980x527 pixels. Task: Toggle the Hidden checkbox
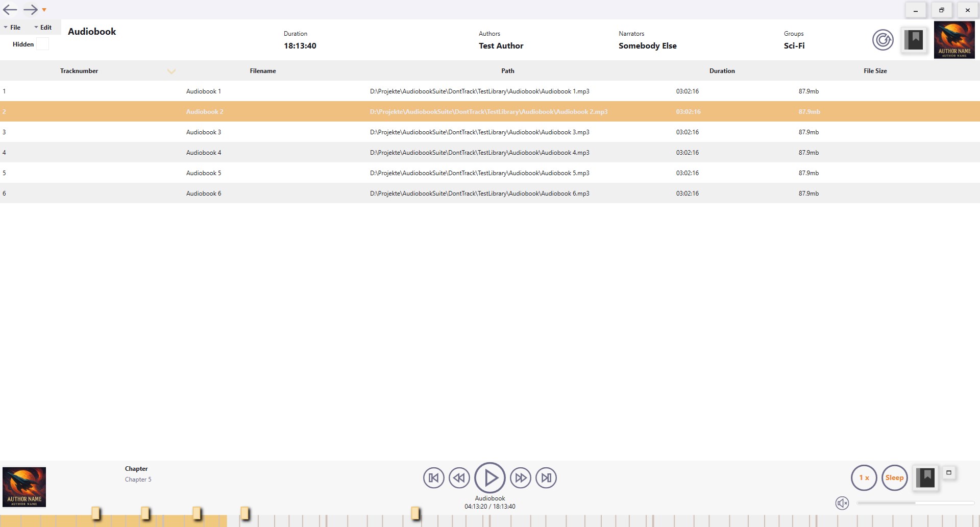point(43,44)
